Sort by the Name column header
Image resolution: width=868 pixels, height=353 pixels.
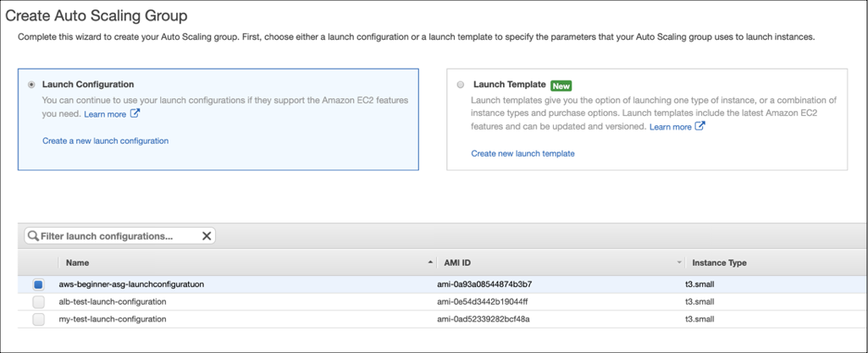point(77,262)
